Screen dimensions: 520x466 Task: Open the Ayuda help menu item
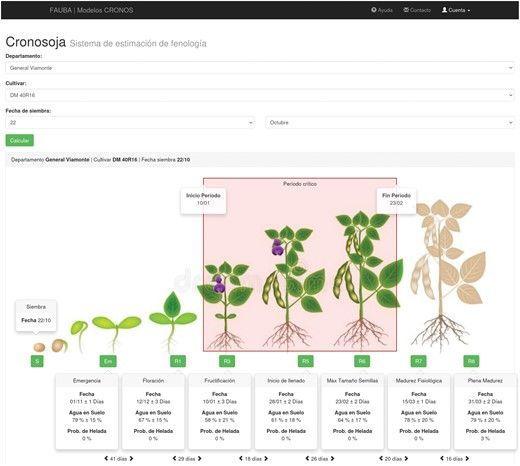click(x=382, y=10)
